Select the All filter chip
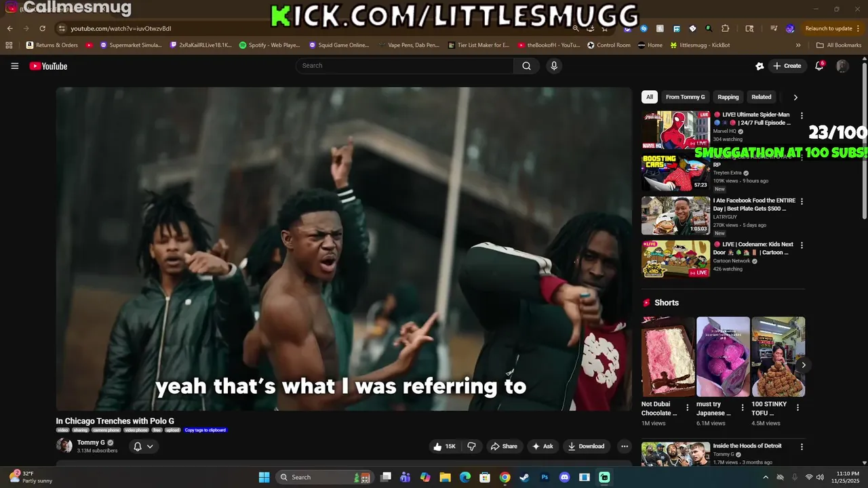Image resolution: width=868 pixels, height=488 pixels. tap(649, 97)
